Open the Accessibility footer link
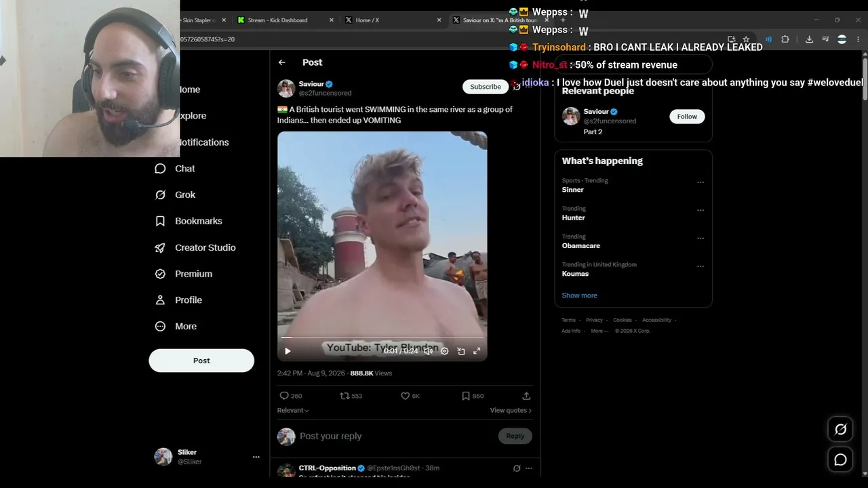 coord(656,320)
